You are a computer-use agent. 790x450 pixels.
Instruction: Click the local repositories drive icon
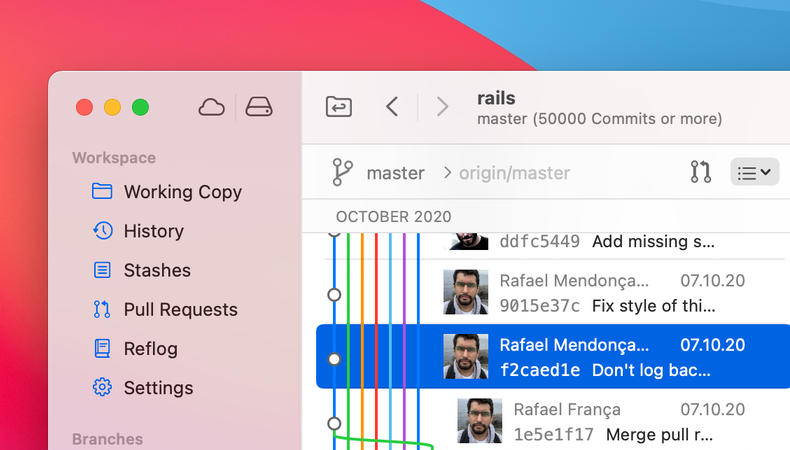click(259, 107)
